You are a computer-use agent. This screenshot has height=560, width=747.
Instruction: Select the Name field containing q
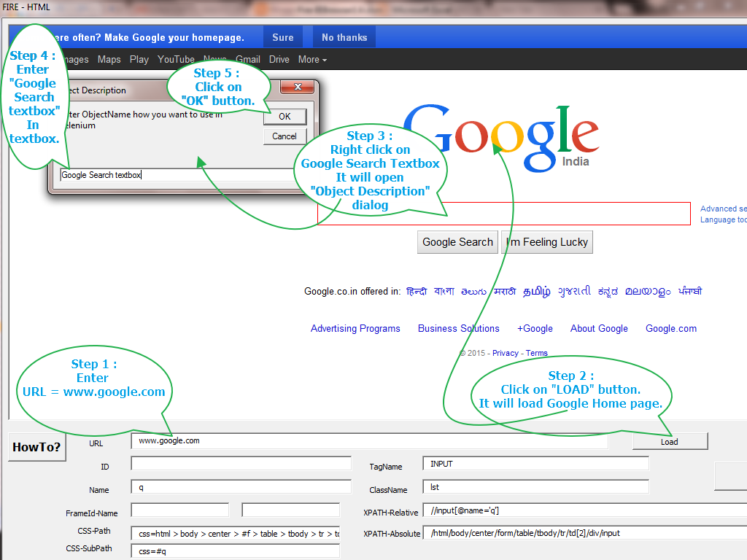coord(241,487)
